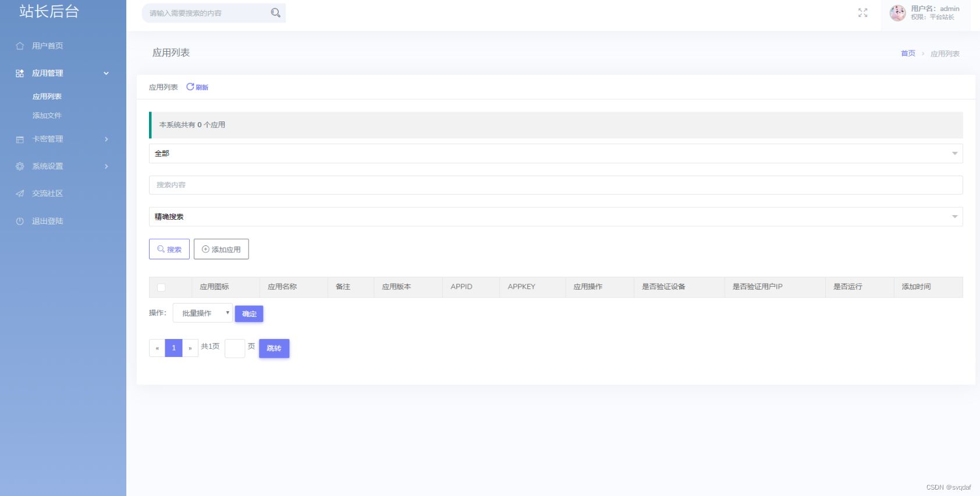This screenshot has width=980, height=496.
Task: Select 添加文件 in sidebar submenu
Action: coord(47,116)
